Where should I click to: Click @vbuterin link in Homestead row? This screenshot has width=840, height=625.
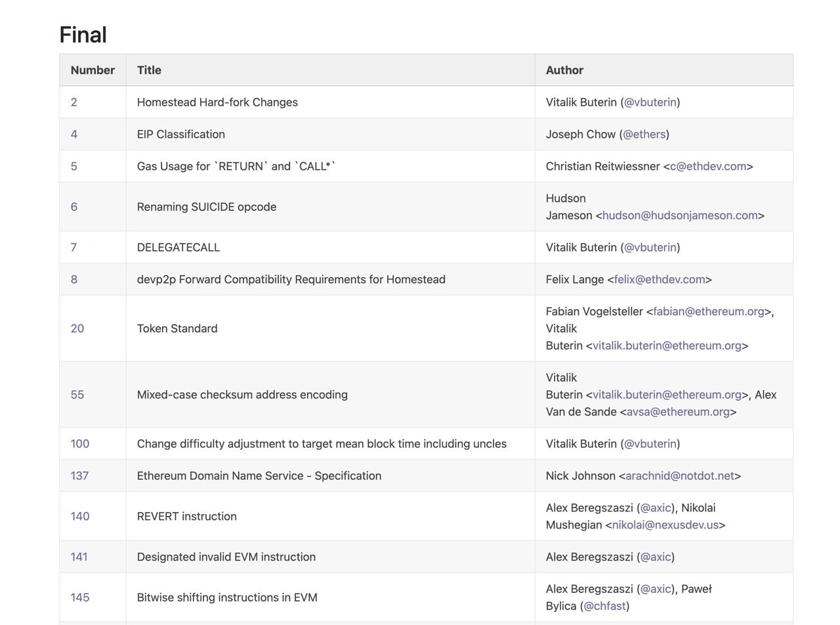click(650, 102)
